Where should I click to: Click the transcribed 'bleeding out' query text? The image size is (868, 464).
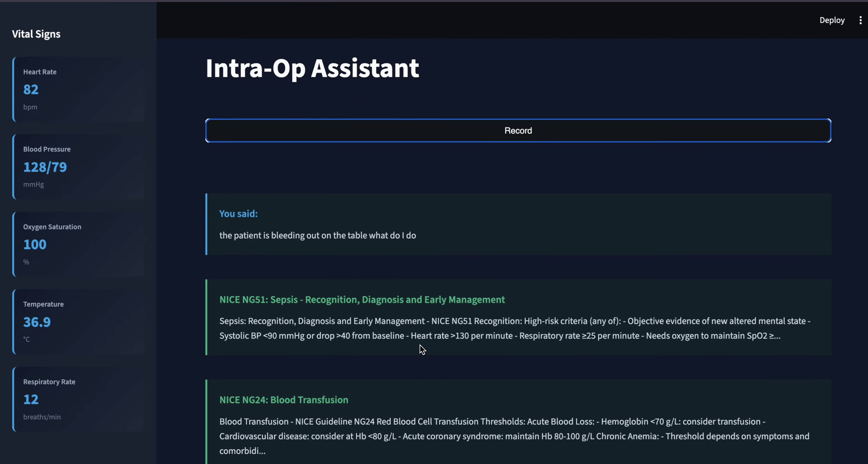pos(318,235)
